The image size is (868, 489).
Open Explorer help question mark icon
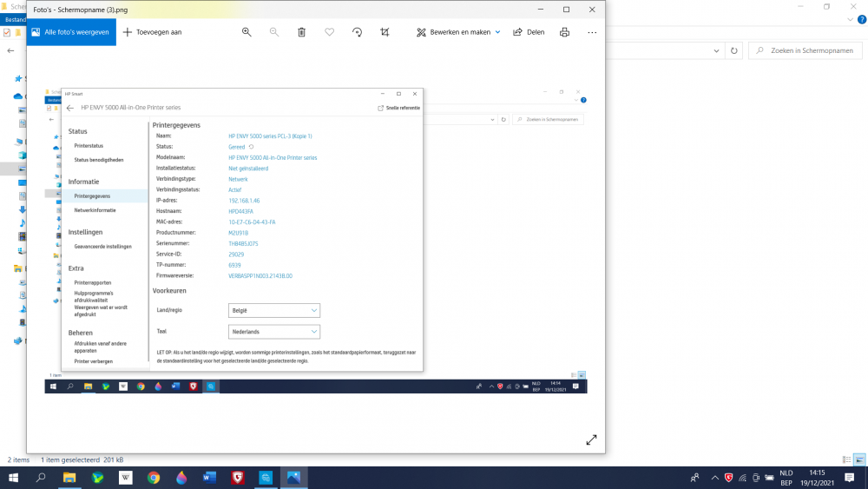[862, 19]
